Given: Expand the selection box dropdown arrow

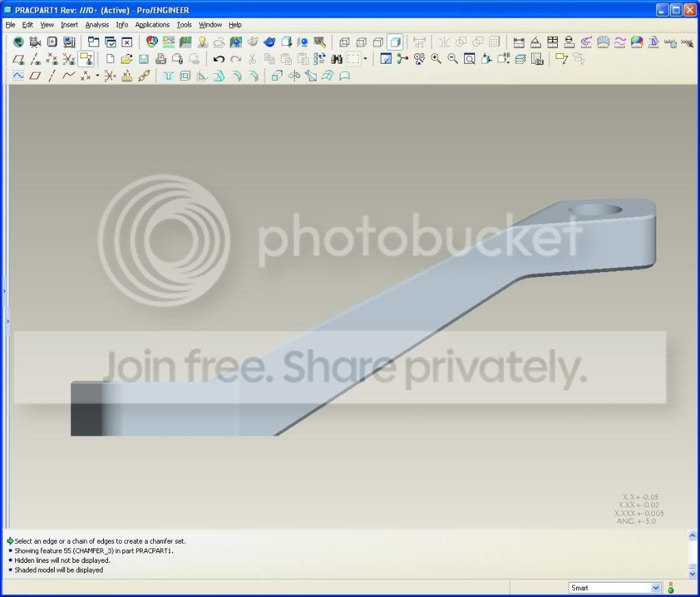Looking at the screenshot, I should [365, 59].
